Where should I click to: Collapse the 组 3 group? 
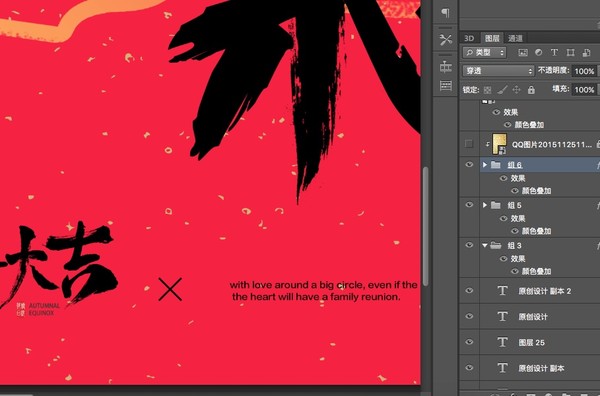pyautogui.click(x=485, y=245)
